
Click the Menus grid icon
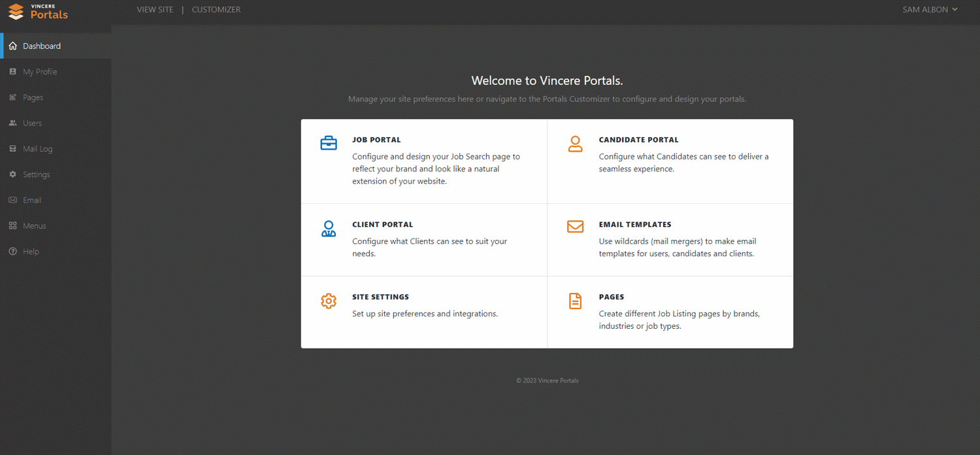point(13,226)
